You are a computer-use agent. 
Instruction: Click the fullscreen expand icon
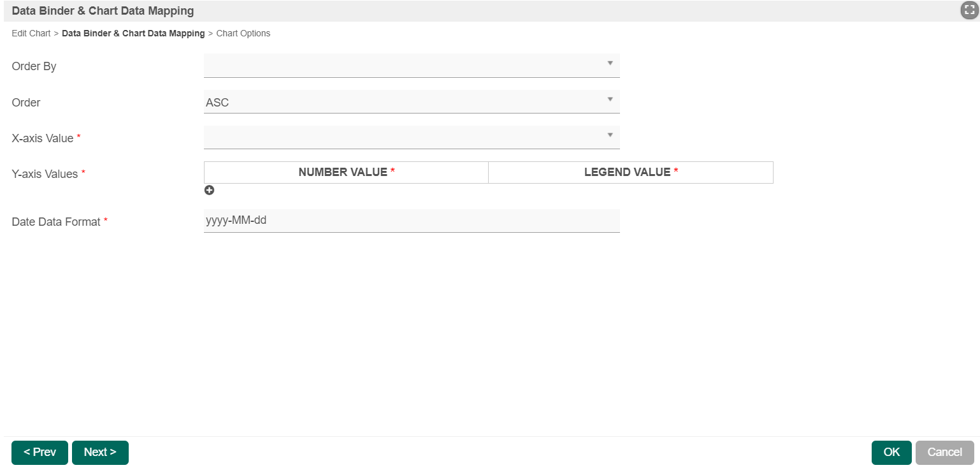969,10
